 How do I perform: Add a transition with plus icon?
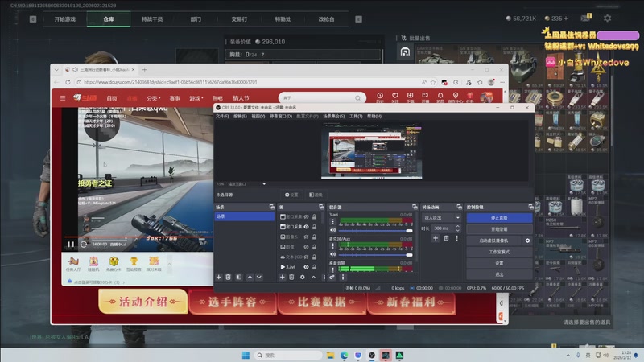coord(436,238)
